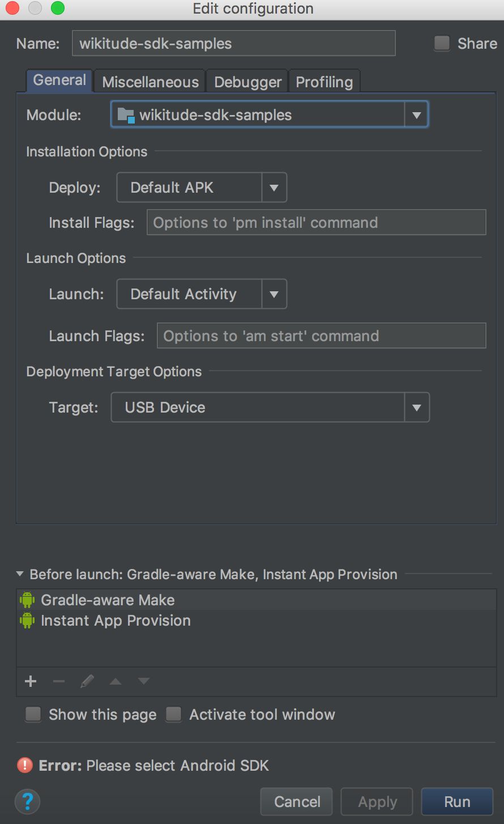504x824 pixels.
Task: Click the edit task pencil icon
Action: pyautogui.click(x=87, y=681)
